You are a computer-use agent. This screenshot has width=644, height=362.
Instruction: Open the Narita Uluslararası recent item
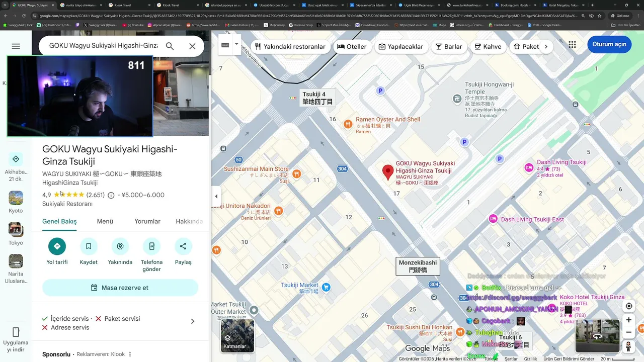16,269
